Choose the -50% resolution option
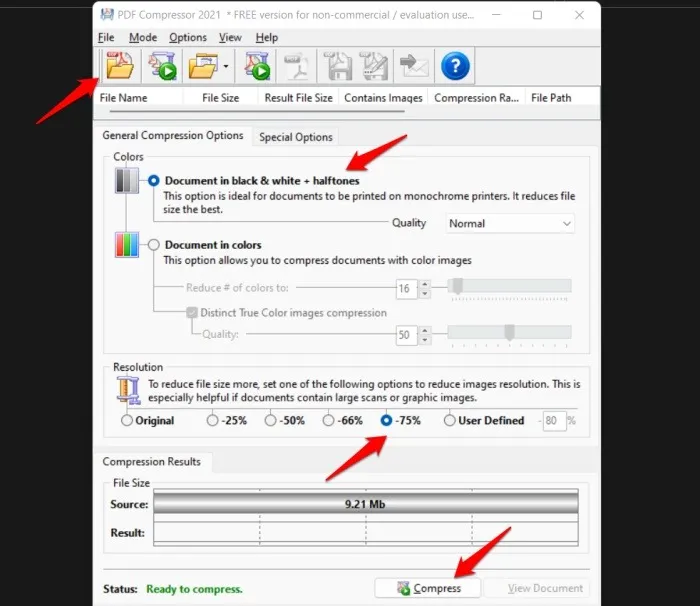Image resolution: width=700 pixels, height=606 pixels. (270, 421)
